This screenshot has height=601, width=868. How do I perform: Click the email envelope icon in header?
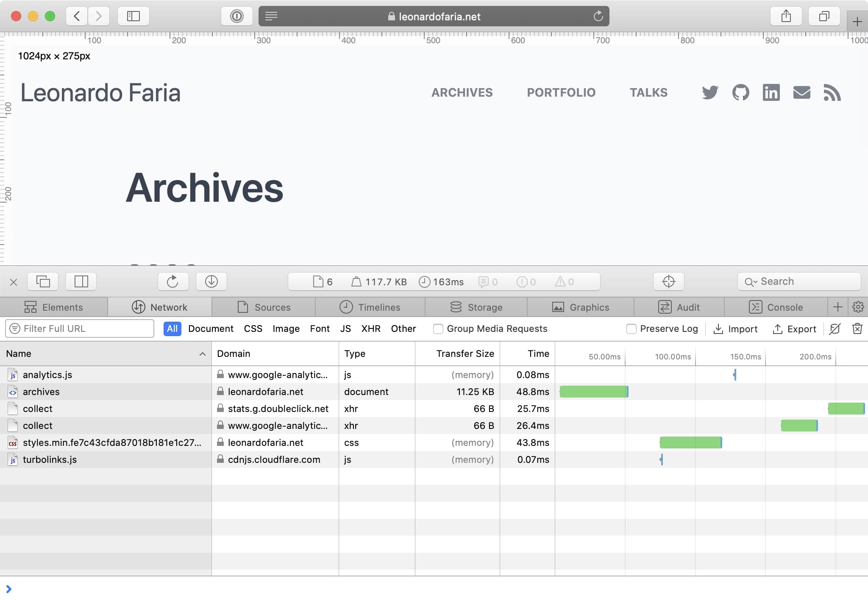tap(801, 92)
